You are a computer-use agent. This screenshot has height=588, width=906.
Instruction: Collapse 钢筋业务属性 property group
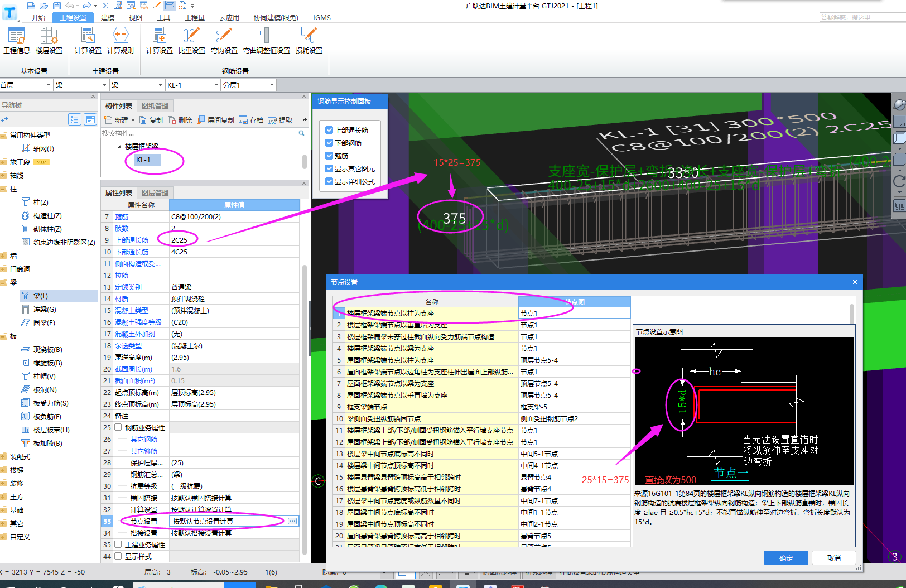pyautogui.click(x=118, y=427)
